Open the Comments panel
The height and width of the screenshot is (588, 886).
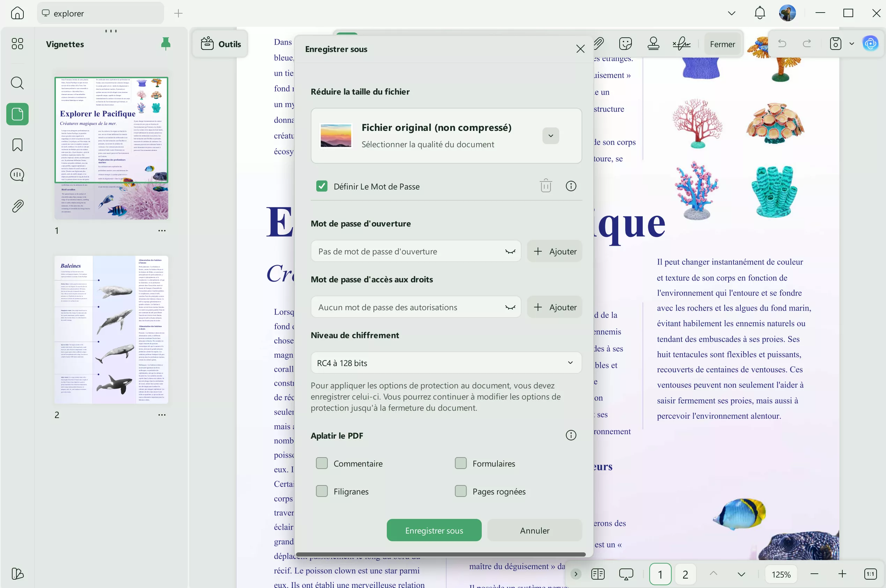(17, 175)
